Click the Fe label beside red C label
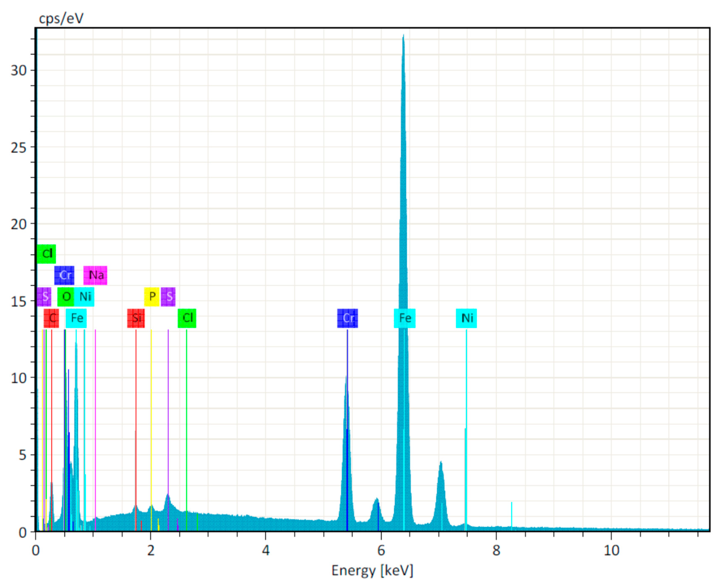 (x=76, y=318)
